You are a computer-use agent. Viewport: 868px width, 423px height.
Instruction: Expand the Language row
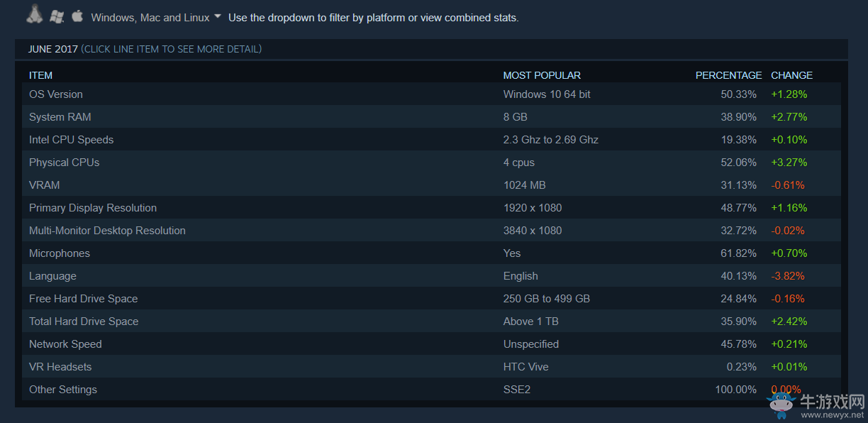(x=431, y=275)
